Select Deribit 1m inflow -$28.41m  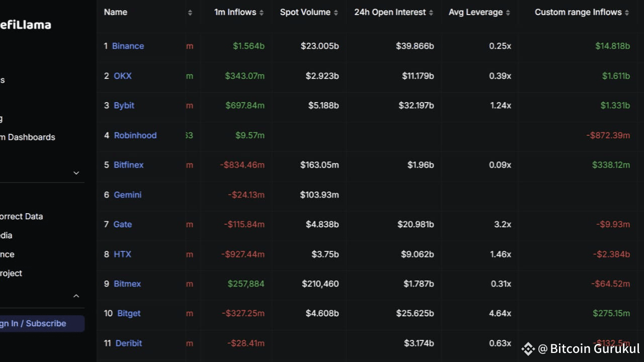click(246, 343)
